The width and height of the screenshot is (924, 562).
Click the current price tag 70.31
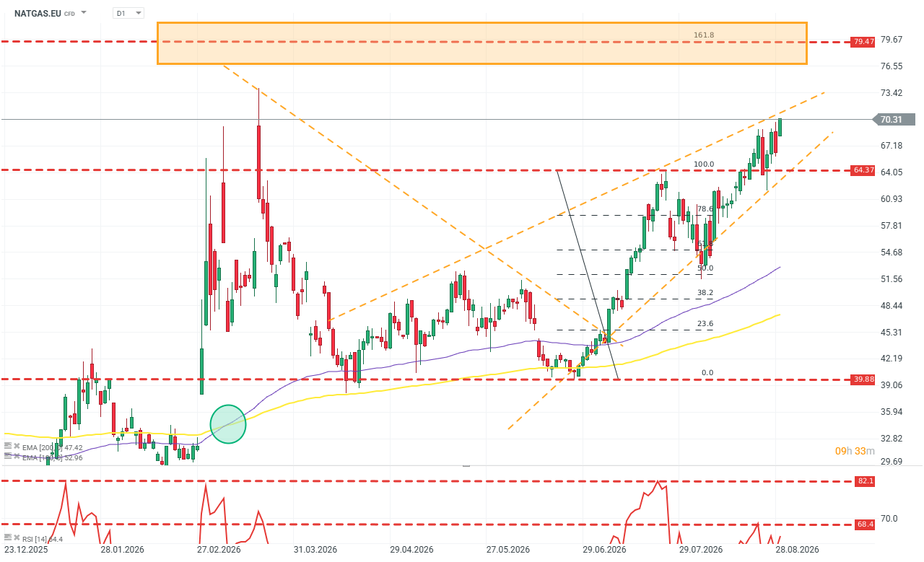(894, 120)
